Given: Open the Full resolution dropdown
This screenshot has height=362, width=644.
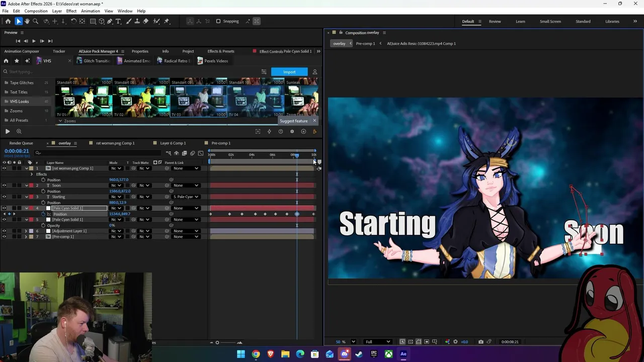Looking at the screenshot, I should 378,342.
